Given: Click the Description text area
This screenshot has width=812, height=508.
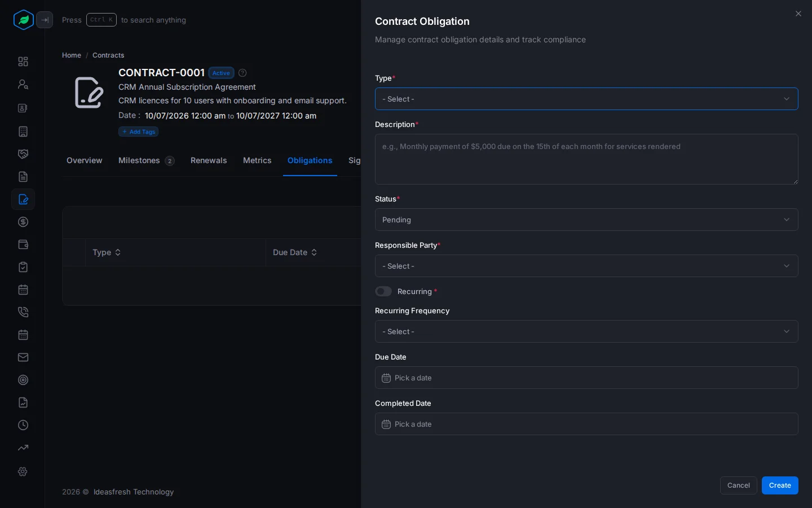Looking at the screenshot, I should 586,159.
